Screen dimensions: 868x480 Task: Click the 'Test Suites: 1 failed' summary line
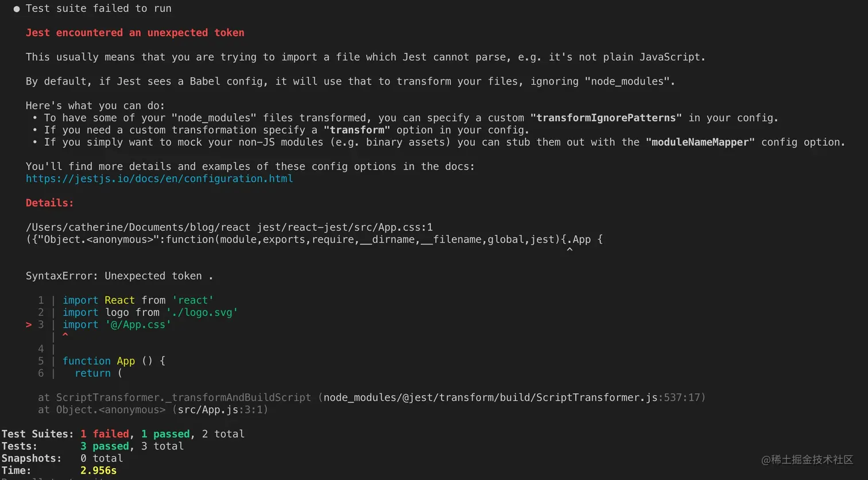pyautogui.click(x=123, y=434)
